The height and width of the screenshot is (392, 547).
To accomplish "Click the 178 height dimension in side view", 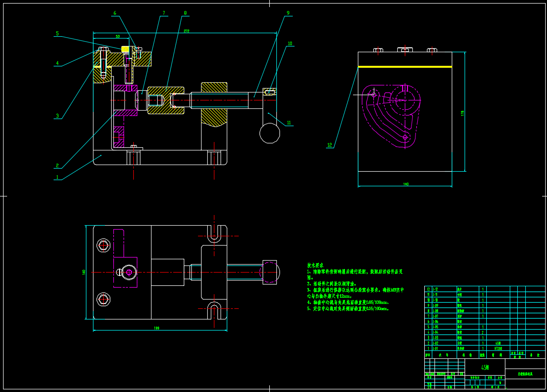I will click(x=462, y=113).
